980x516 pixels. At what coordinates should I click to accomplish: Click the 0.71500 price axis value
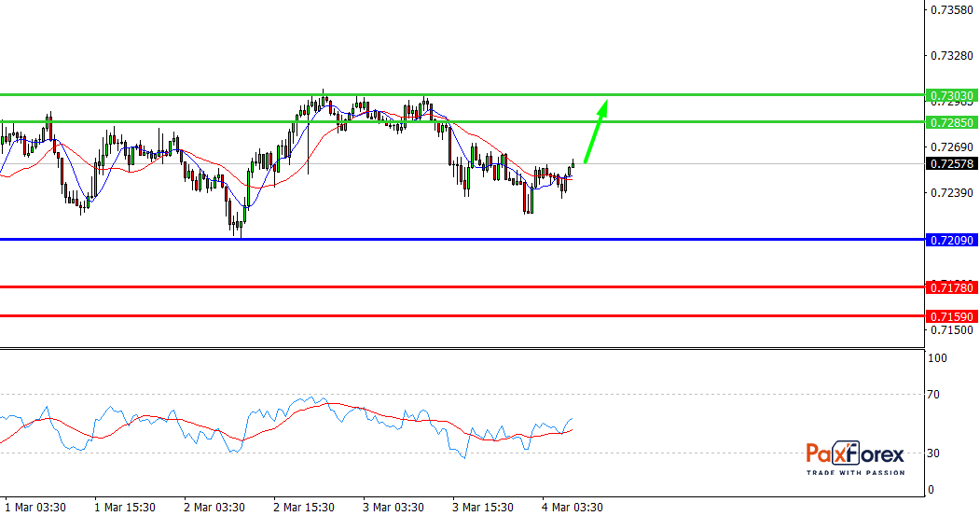click(952, 330)
